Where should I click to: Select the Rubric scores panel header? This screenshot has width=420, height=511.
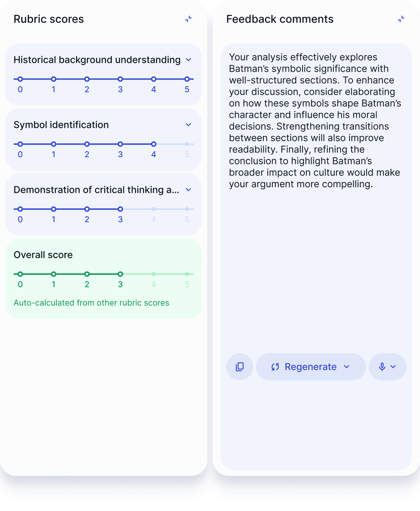pyautogui.click(x=48, y=19)
